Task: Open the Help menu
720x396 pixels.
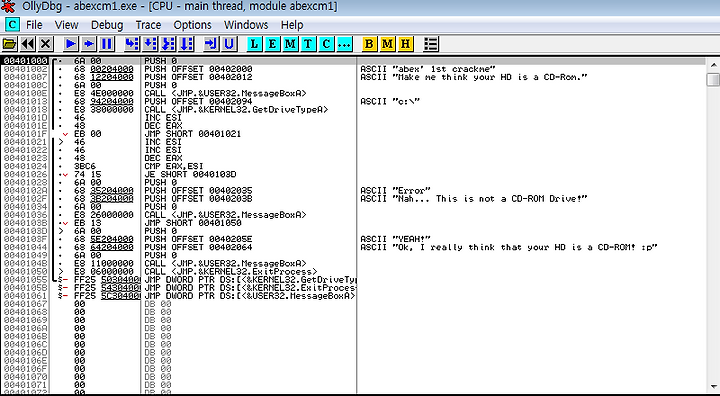Action: click(292, 25)
